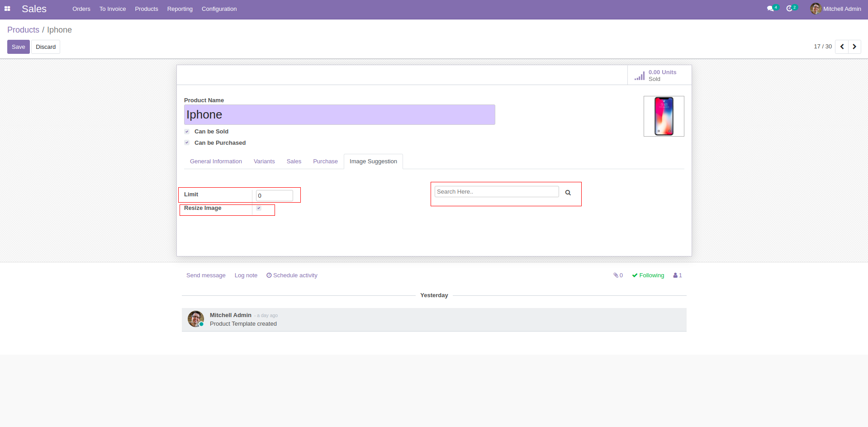Toggle the Can be Purchased checkbox

tap(187, 143)
